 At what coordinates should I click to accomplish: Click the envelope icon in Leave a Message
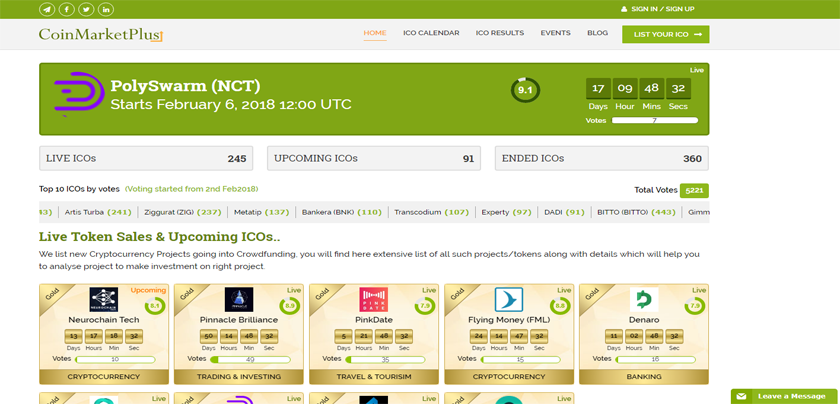click(x=741, y=396)
